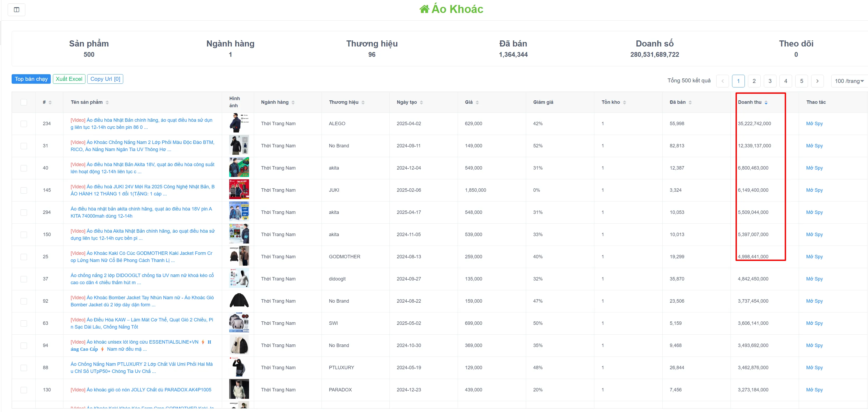Tick checkbox for product row 234

[x=24, y=124]
